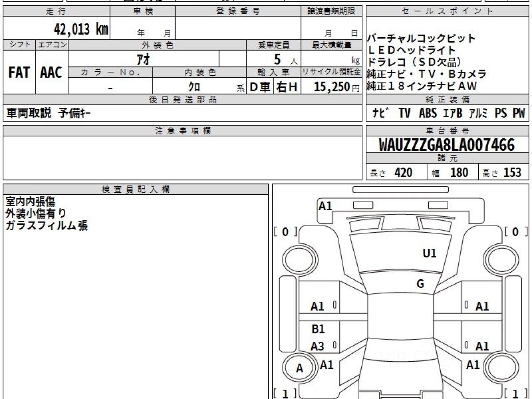Click the エアB equipment item
Viewport: 532px width, 399px height.
click(x=453, y=113)
